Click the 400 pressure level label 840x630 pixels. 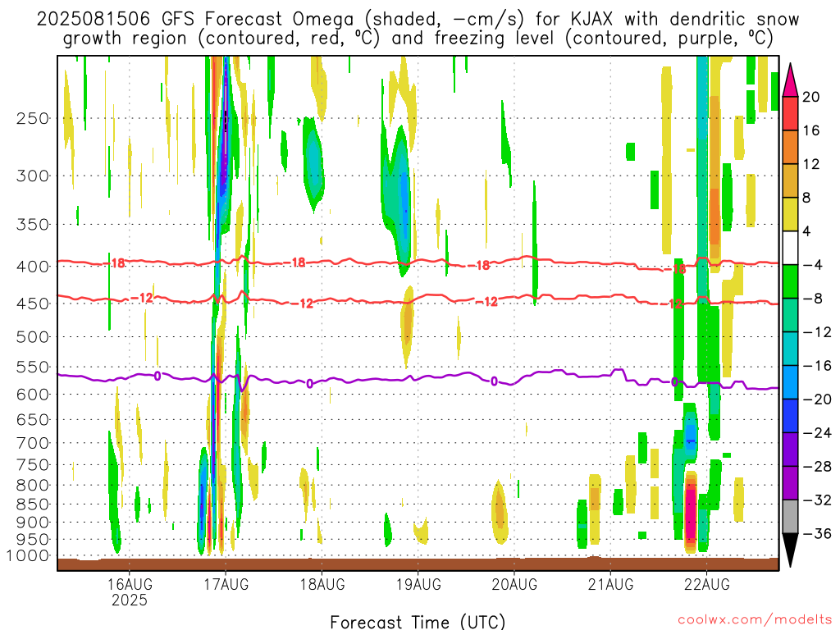coord(33,267)
